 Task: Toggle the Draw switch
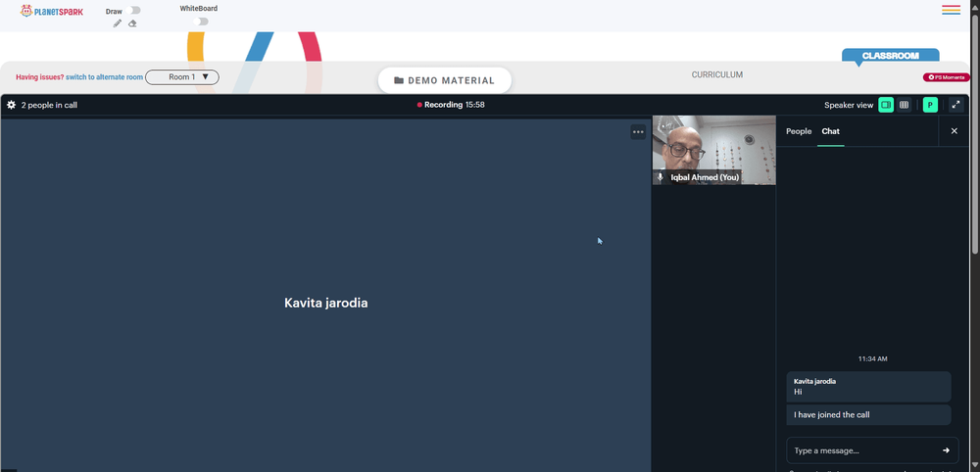coord(133,10)
